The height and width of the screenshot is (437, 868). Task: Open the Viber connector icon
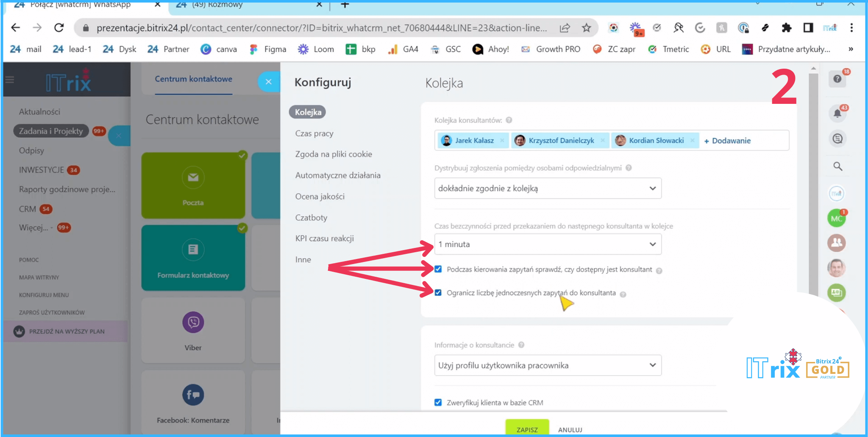pos(193,323)
